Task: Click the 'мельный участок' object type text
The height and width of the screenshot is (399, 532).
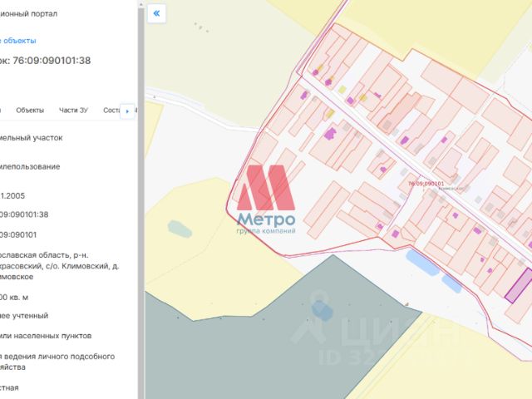Action: tap(32, 138)
